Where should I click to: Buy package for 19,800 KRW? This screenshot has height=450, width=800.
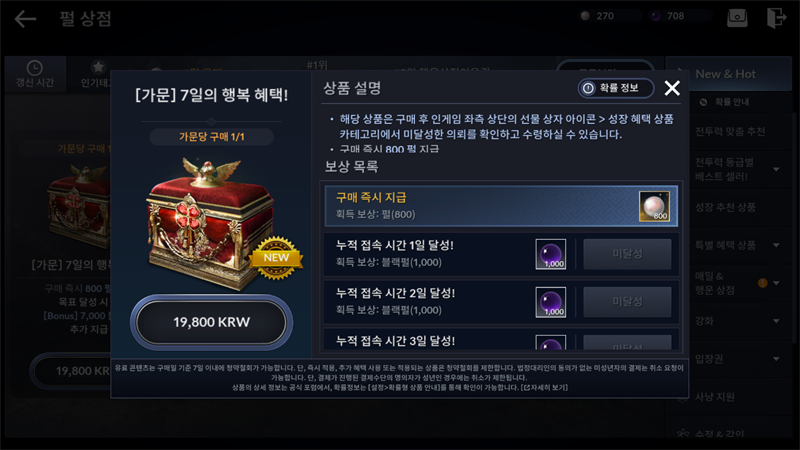tap(211, 322)
